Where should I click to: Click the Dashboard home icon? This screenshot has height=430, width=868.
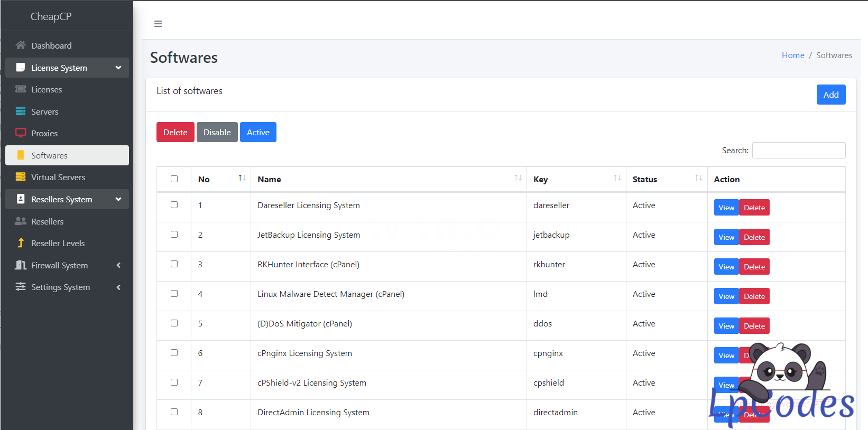tap(21, 45)
